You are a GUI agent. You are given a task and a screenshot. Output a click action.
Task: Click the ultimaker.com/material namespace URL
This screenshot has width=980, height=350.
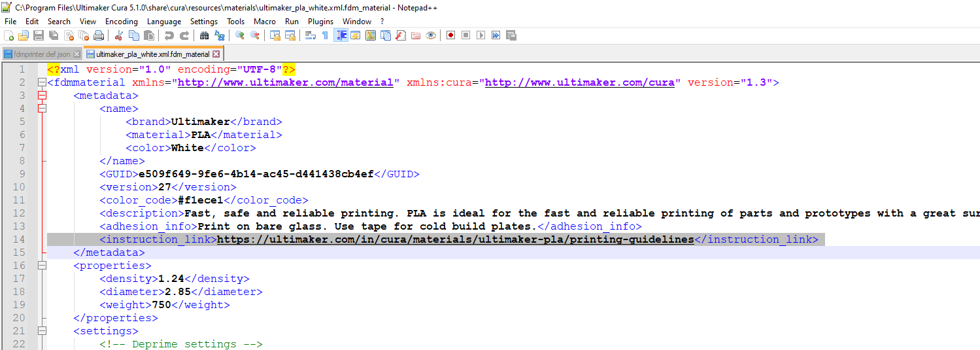click(x=285, y=82)
